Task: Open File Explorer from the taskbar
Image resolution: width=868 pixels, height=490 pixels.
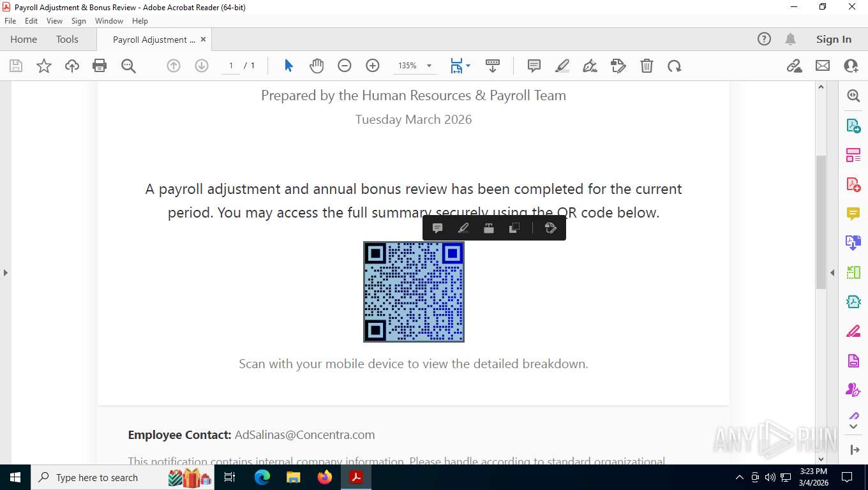Action: (x=293, y=477)
